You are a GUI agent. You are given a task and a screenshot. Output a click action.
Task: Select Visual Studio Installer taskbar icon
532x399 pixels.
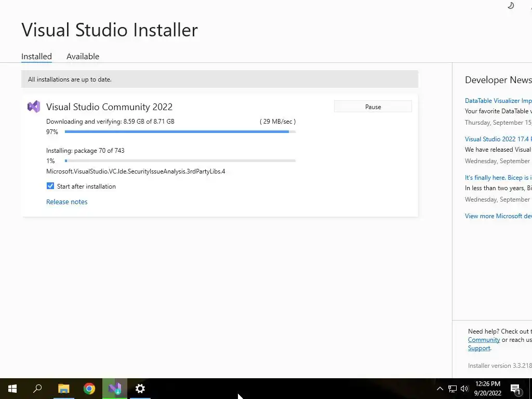pos(115,388)
